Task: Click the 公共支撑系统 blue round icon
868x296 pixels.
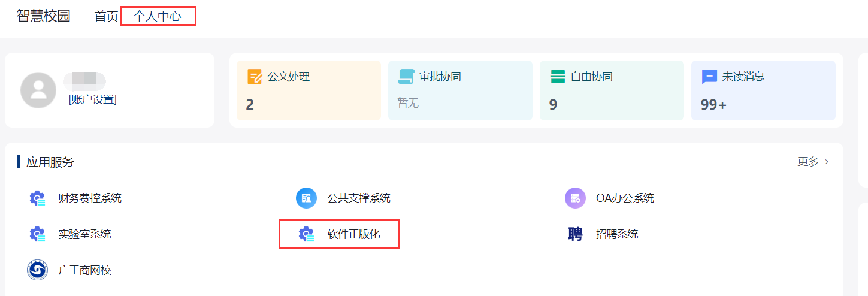Action: pyautogui.click(x=306, y=198)
